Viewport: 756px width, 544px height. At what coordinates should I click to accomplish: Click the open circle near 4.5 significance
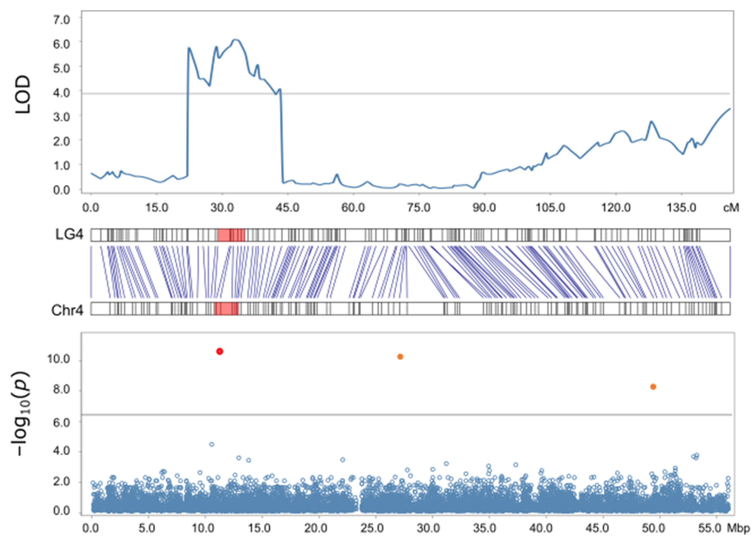[211, 444]
